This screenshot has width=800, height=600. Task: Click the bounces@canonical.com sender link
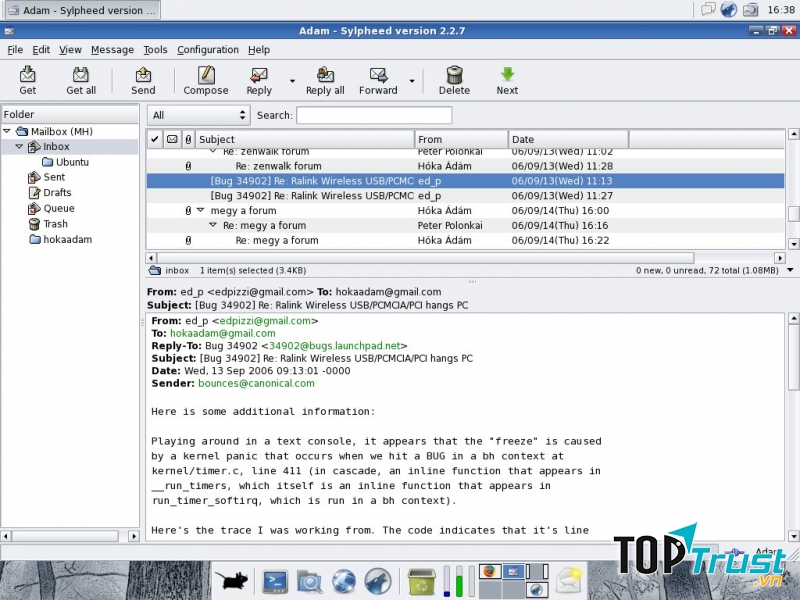coord(256,383)
